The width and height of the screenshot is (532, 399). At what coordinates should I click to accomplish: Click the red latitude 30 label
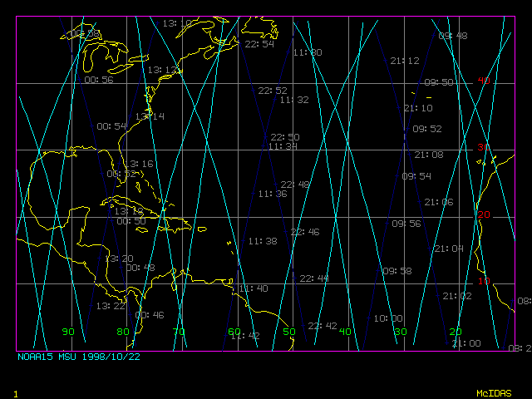[x=484, y=147]
